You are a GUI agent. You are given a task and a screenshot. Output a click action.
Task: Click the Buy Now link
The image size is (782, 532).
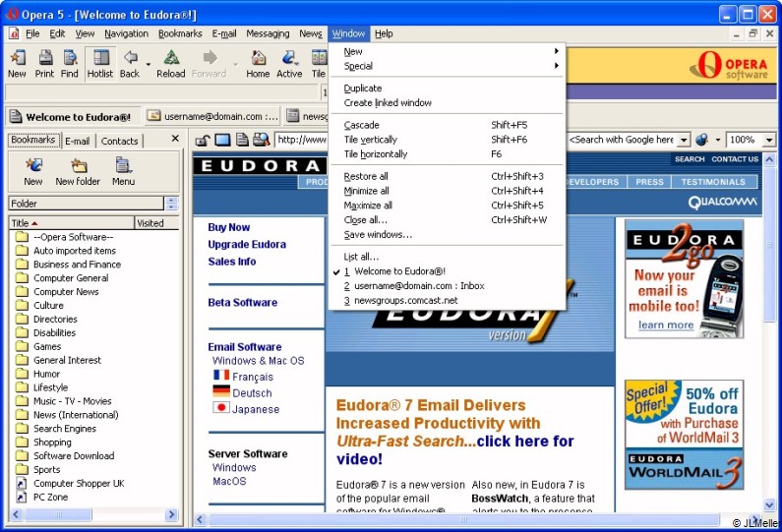click(229, 227)
